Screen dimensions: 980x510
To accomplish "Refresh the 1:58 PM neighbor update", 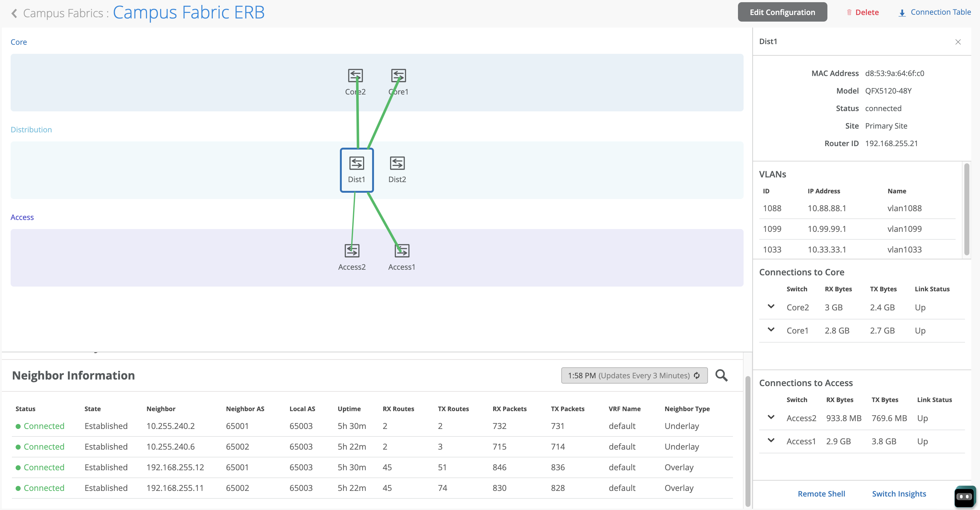I will (x=697, y=375).
